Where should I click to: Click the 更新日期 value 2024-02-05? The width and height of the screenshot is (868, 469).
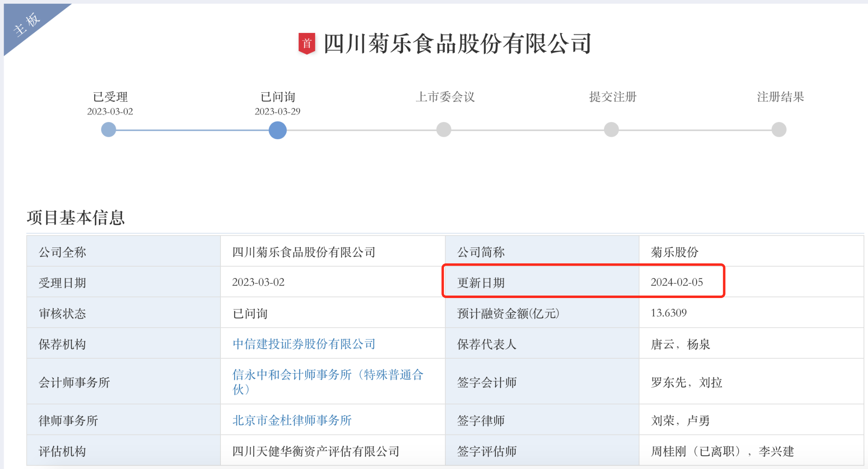point(677,282)
